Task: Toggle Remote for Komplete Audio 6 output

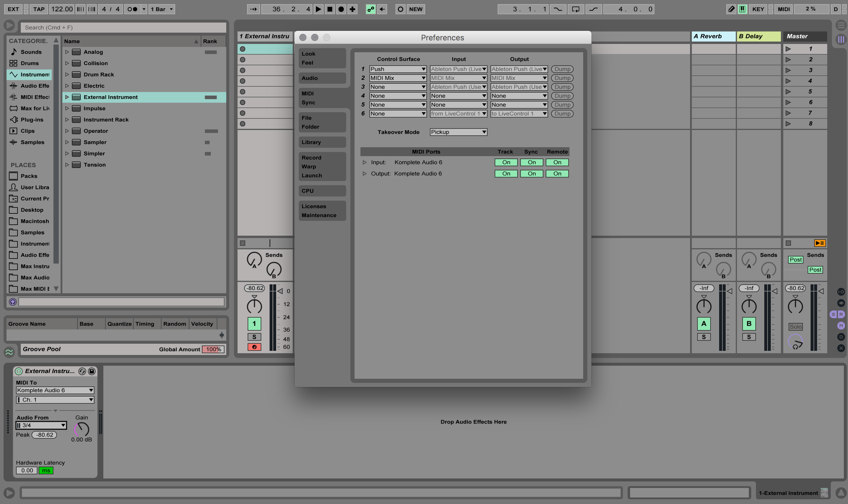Action: point(557,174)
